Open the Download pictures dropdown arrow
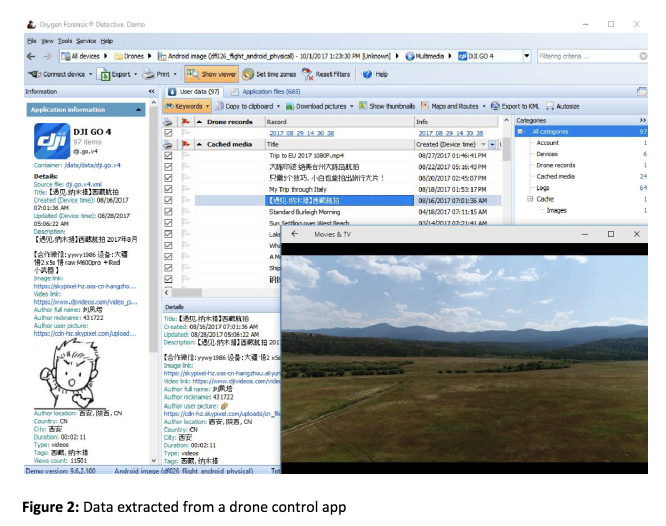Viewport: 666px width, 526px height. (352, 106)
